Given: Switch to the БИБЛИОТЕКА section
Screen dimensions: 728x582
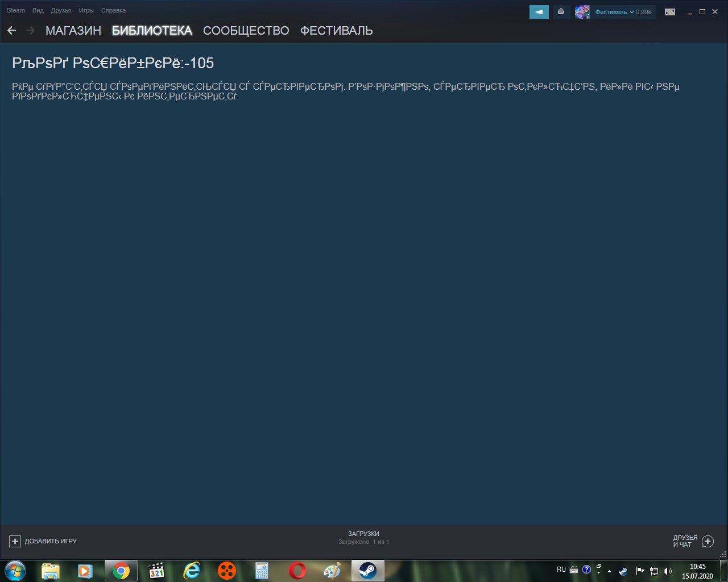Looking at the screenshot, I should [x=152, y=31].
